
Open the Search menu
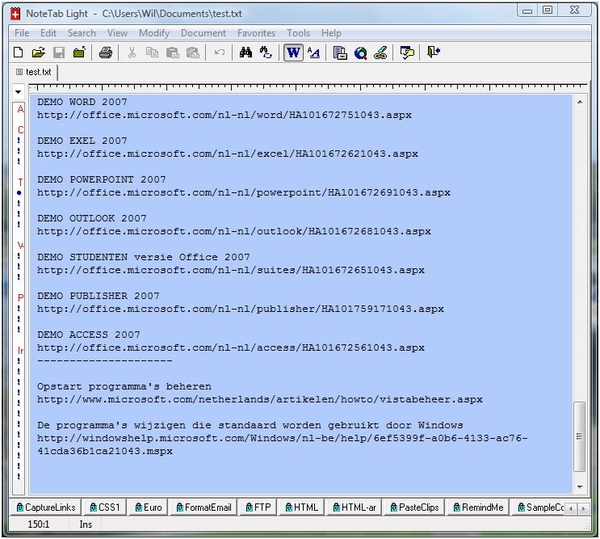coord(82,33)
